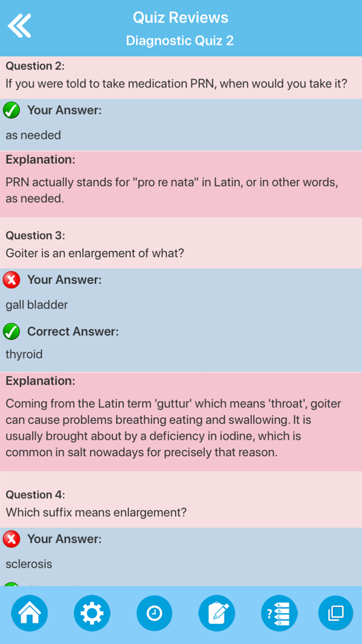The height and width of the screenshot is (644, 362).
Task: Tap the goiter explanation paragraph
Action: (173, 428)
